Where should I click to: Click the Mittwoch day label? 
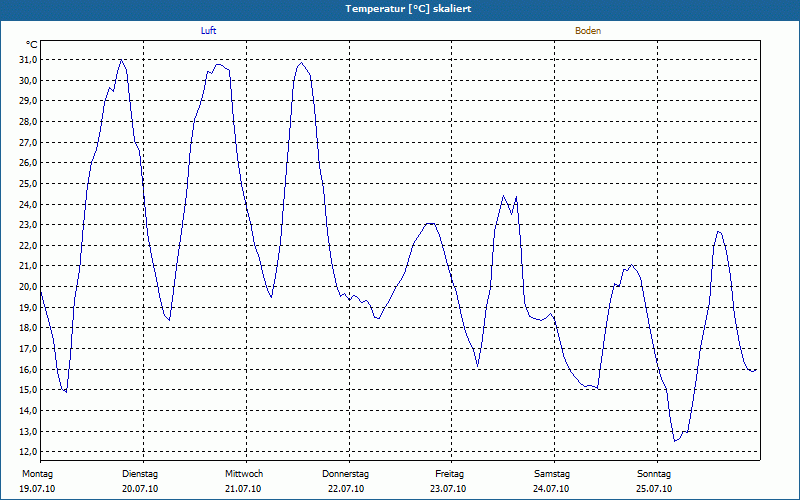coord(244,474)
